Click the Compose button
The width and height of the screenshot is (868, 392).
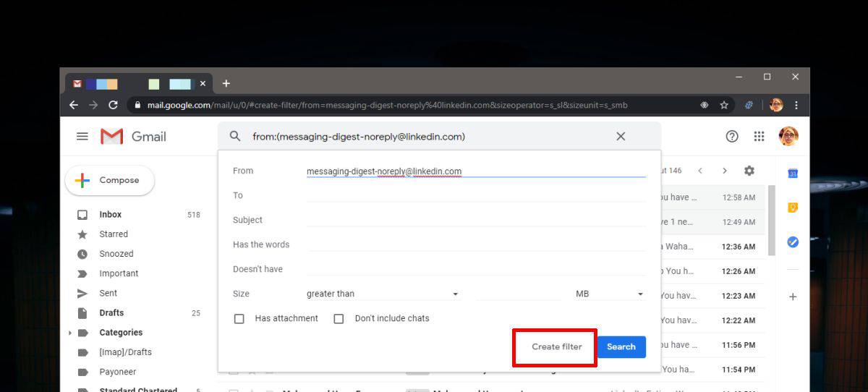point(110,180)
